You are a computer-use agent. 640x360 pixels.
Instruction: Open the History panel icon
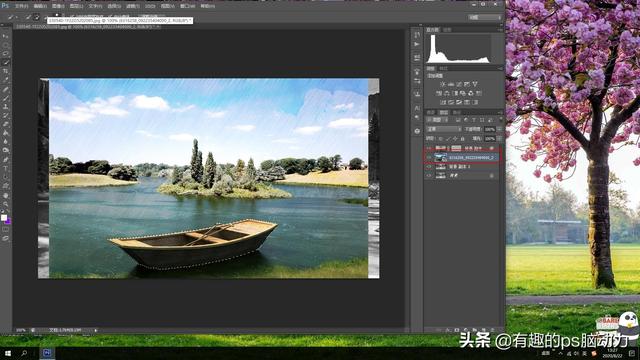[417, 35]
